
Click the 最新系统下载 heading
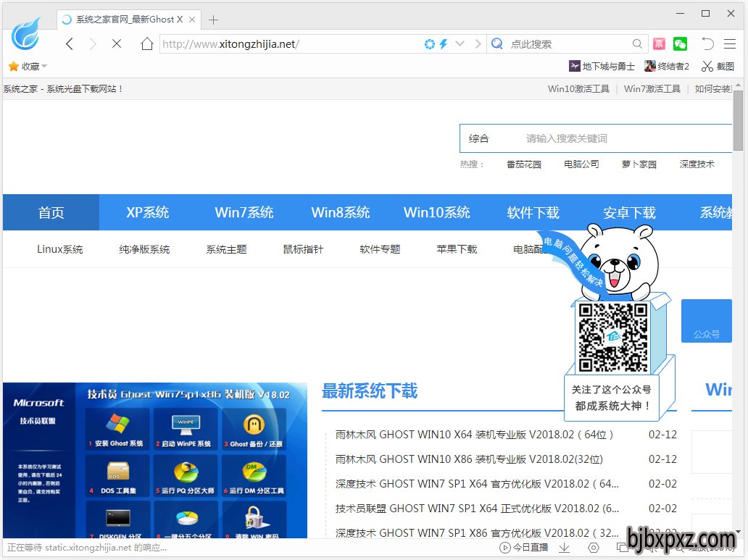tap(370, 390)
